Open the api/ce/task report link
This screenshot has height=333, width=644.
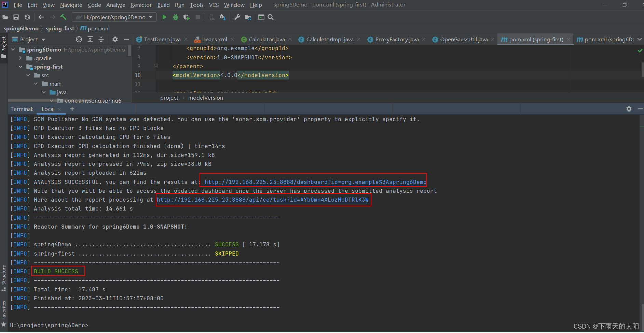(263, 200)
